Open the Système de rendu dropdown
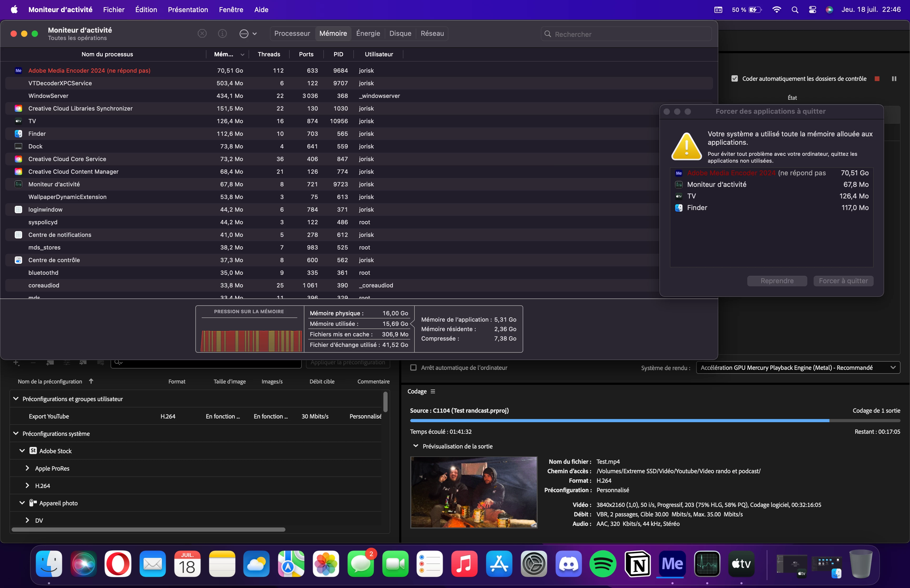The width and height of the screenshot is (910, 588). 798,368
